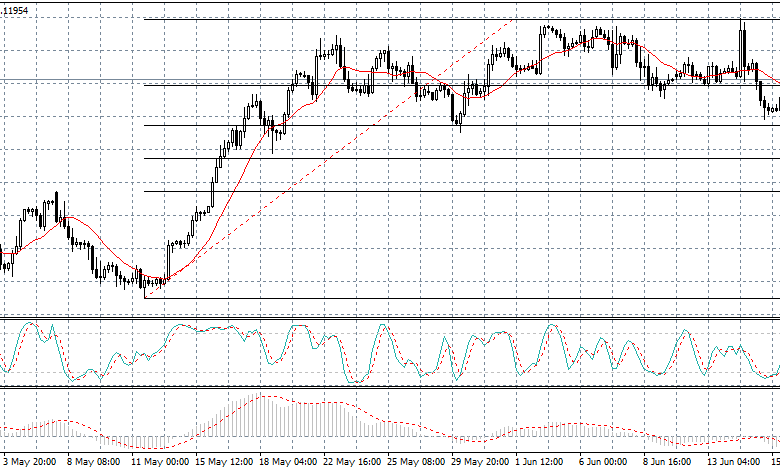Click the 8 Jun 16:00 axis label
This screenshot has width=780, height=473.
point(666,463)
